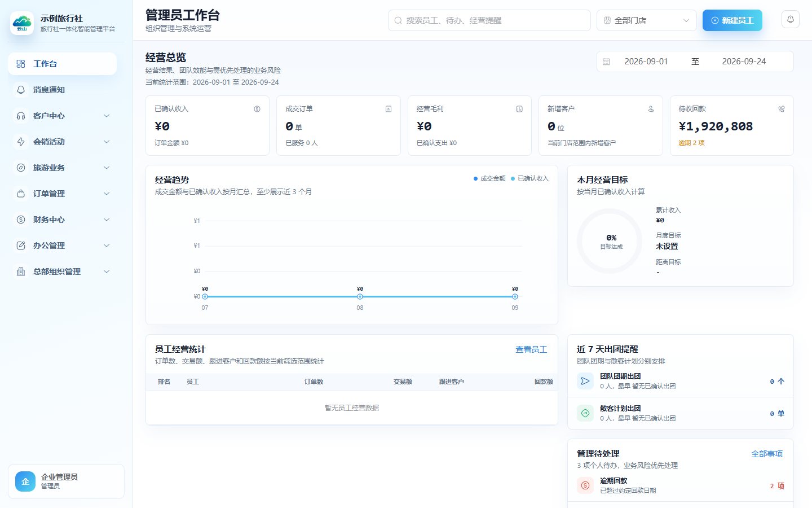The height and width of the screenshot is (508, 812).
Task: Open the 查看员工 link
Action: tap(531, 349)
